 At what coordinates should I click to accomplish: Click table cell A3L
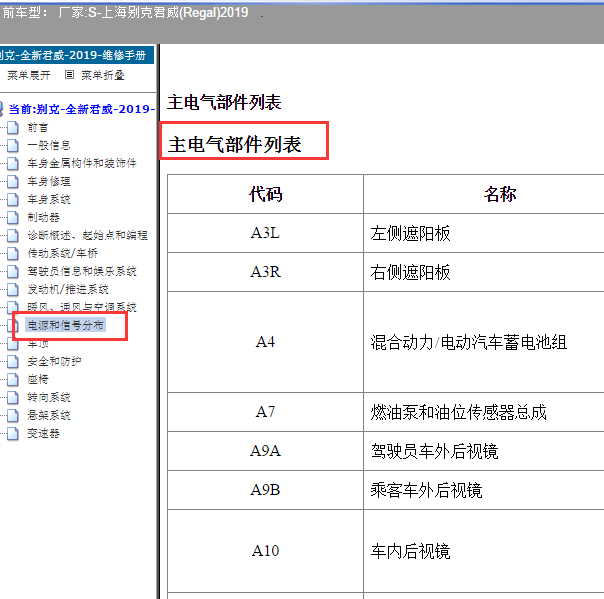point(265,233)
